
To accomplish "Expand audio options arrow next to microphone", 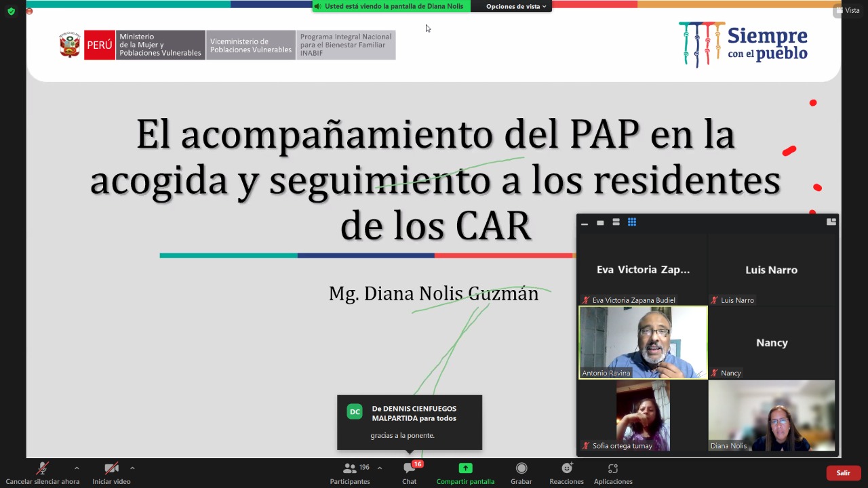I will [77, 468].
